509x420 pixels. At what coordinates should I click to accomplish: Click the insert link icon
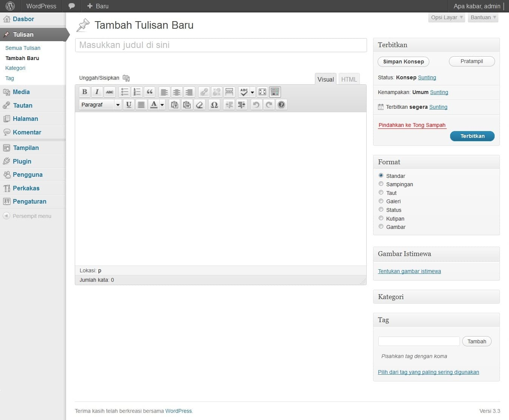(204, 92)
